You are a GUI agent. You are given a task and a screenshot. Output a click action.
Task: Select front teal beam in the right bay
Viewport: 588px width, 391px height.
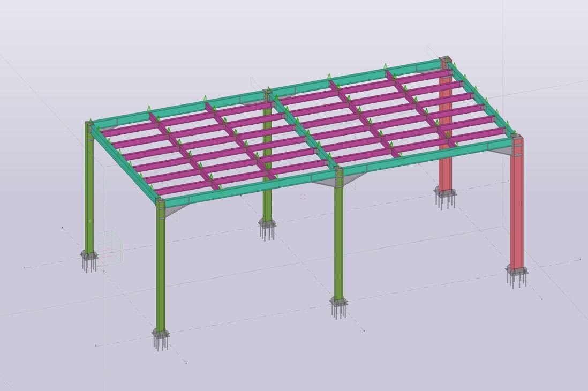coord(427,155)
